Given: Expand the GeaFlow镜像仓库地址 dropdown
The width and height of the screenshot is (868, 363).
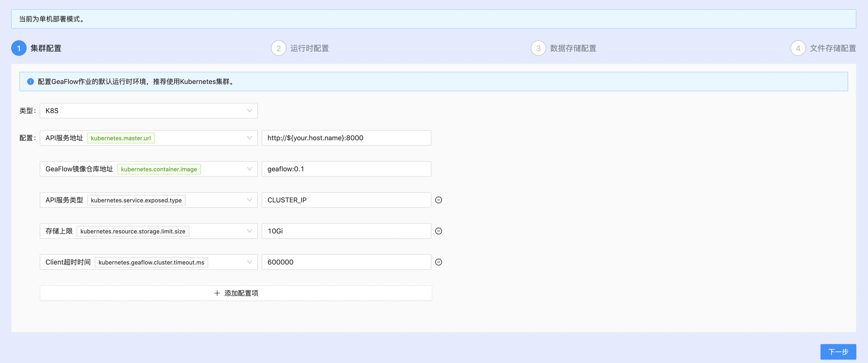Looking at the screenshot, I should (x=249, y=169).
